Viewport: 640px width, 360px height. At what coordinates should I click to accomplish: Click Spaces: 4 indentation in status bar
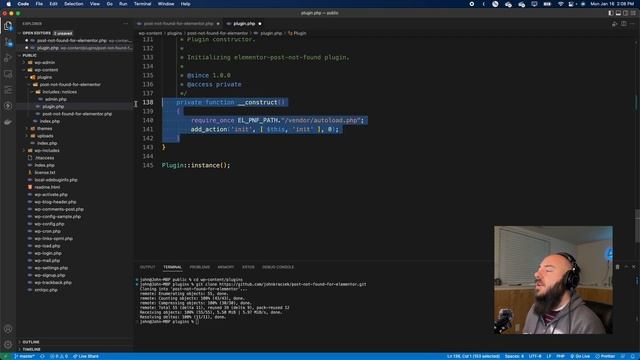point(514,356)
